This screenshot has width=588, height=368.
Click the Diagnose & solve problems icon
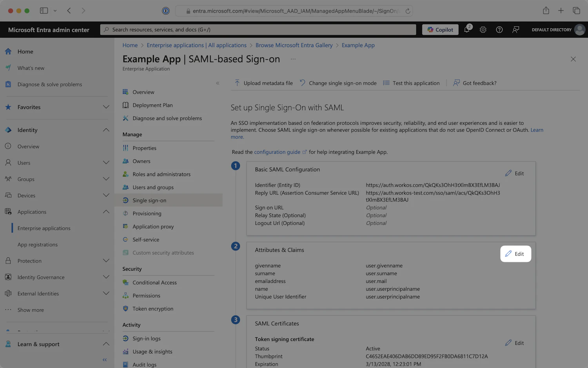(x=8, y=84)
